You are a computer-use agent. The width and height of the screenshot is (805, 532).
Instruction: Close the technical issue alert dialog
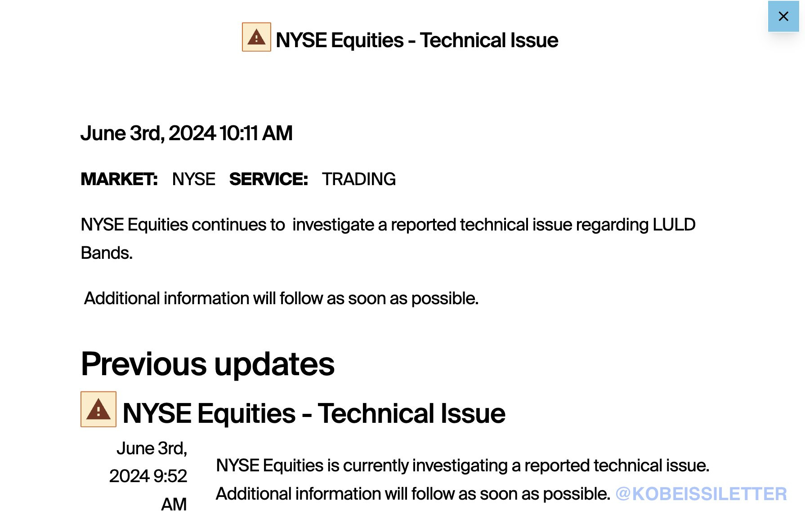pos(783,17)
